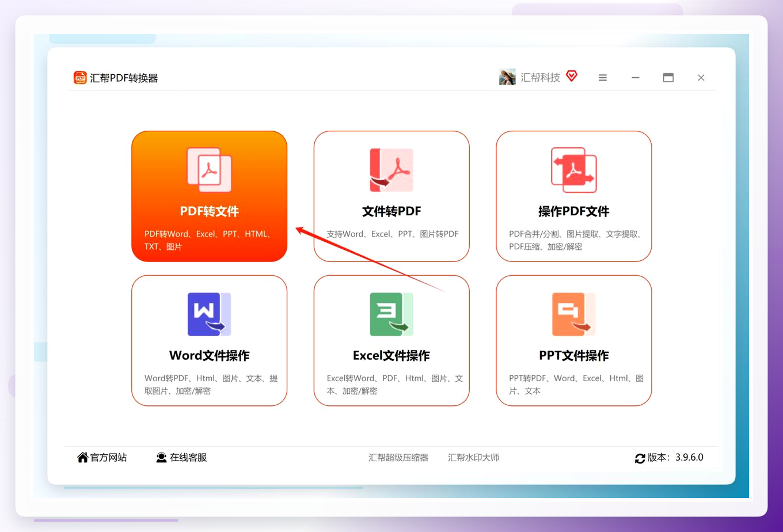Open the Word文件操作 icon
The height and width of the screenshot is (532, 783).
209,314
